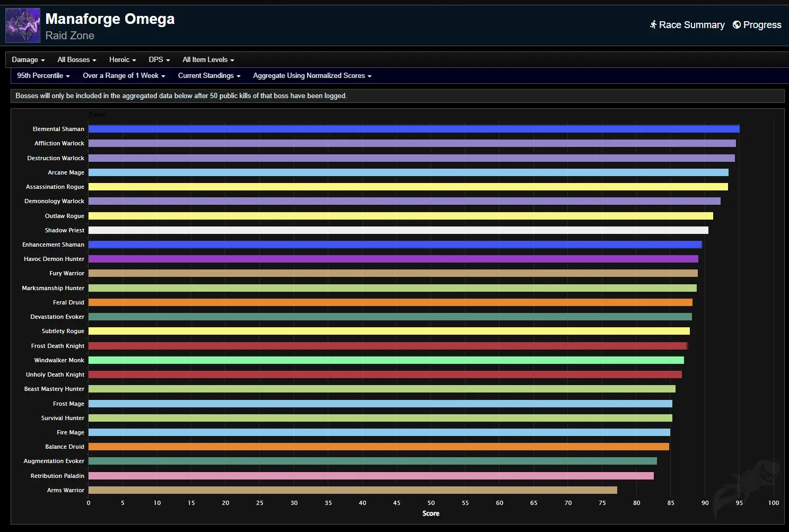Click the Shadow Priest score bar
The height and width of the screenshot is (532, 789).
pyautogui.click(x=398, y=230)
